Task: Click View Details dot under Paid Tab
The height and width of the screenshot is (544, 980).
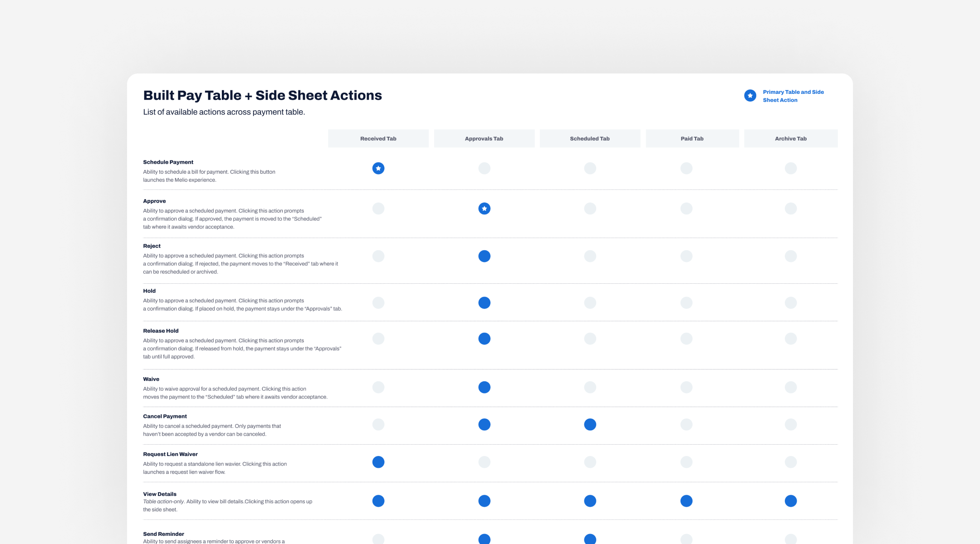Action: pyautogui.click(x=686, y=501)
